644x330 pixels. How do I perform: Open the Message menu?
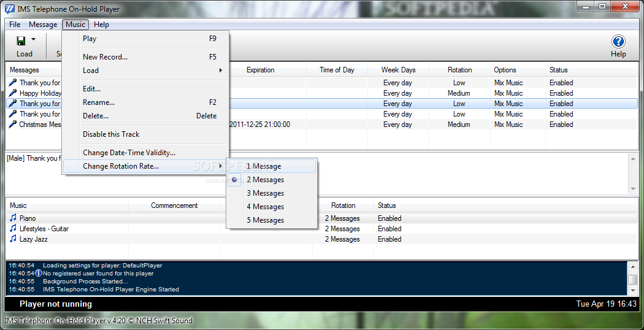click(43, 25)
